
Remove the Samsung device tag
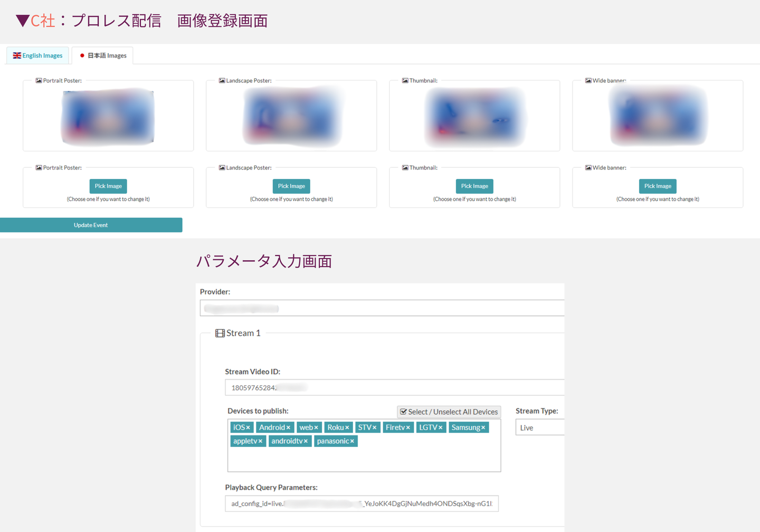pos(483,427)
